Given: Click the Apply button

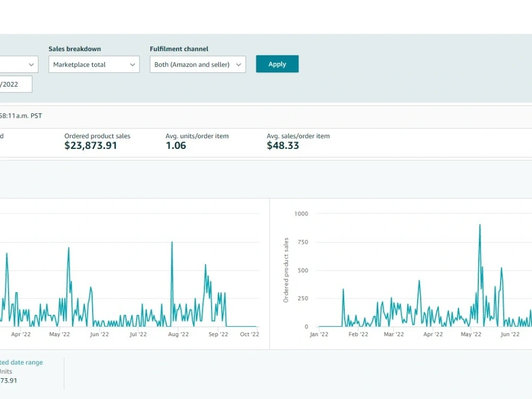Looking at the screenshot, I should coord(277,64).
